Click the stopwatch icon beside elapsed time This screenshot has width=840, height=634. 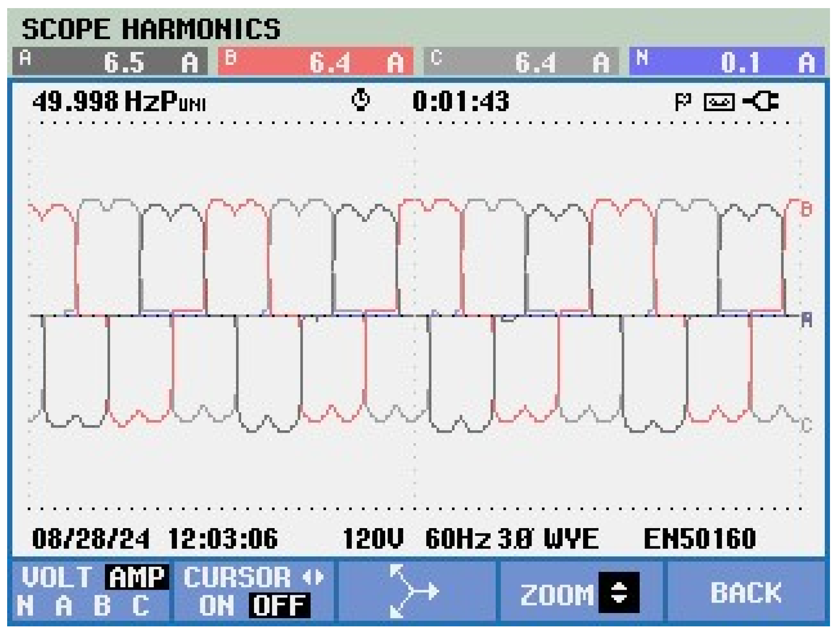[x=360, y=101]
